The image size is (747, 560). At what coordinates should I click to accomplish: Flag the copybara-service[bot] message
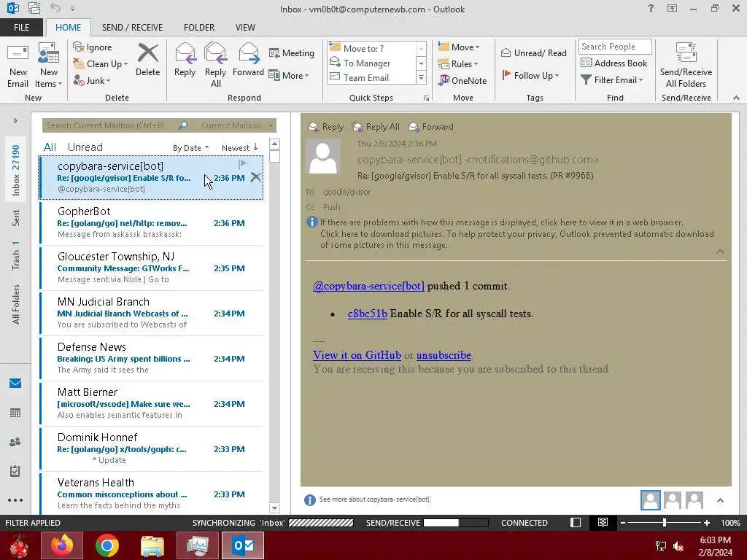(x=242, y=164)
